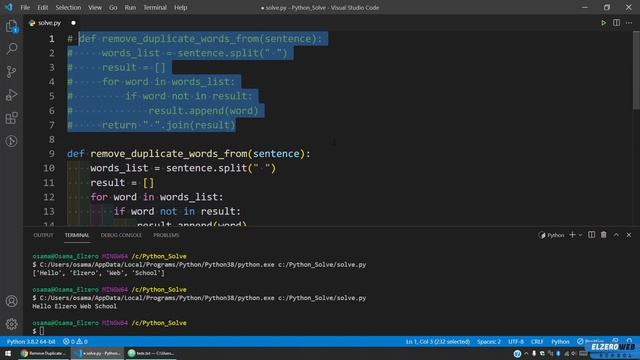The width and height of the screenshot is (640, 360).
Task: Show hidden tray icons with the chevron
Action: (x=526, y=353)
